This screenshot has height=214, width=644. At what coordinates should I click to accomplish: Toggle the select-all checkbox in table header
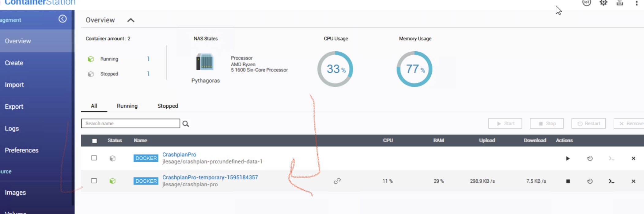94,141
